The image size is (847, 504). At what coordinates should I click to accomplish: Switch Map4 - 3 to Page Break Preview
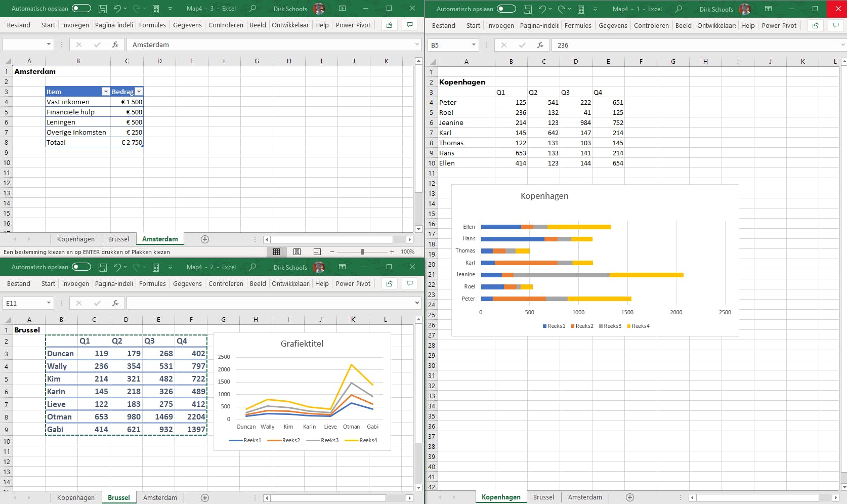317,251
